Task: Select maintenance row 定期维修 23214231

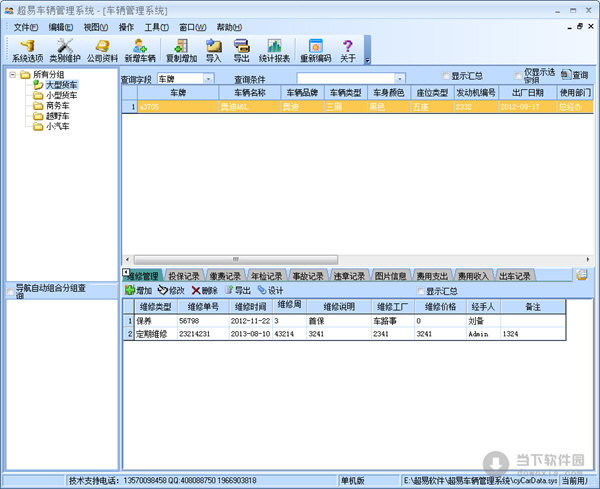Action: tap(344, 334)
